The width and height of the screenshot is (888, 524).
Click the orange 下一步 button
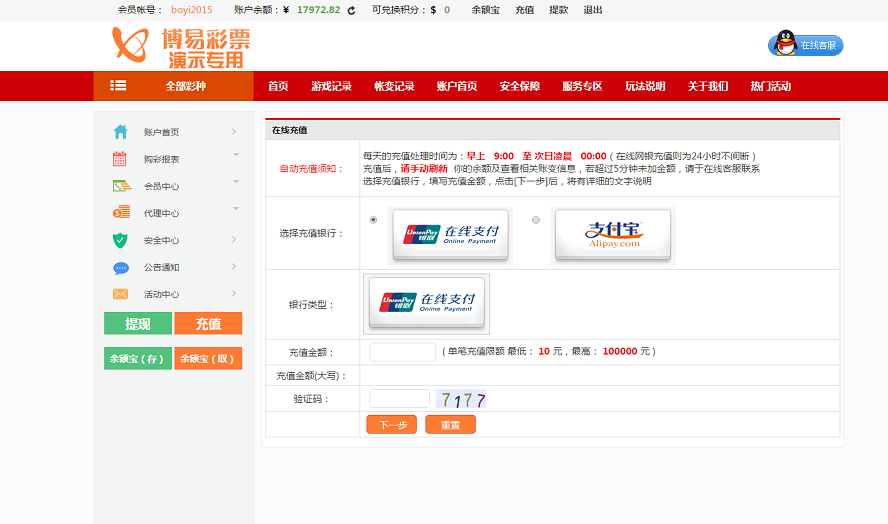pos(391,425)
